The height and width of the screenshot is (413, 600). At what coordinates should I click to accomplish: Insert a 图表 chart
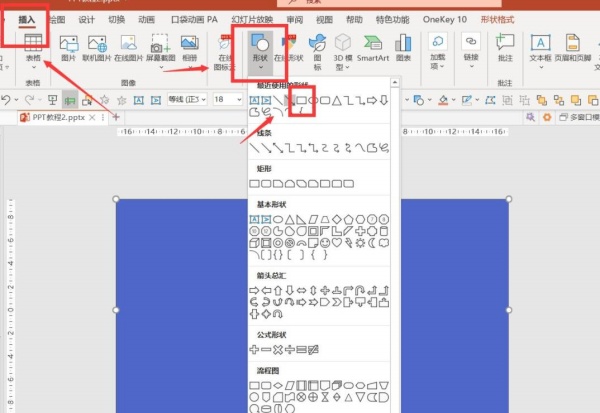(x=403, y=48)
